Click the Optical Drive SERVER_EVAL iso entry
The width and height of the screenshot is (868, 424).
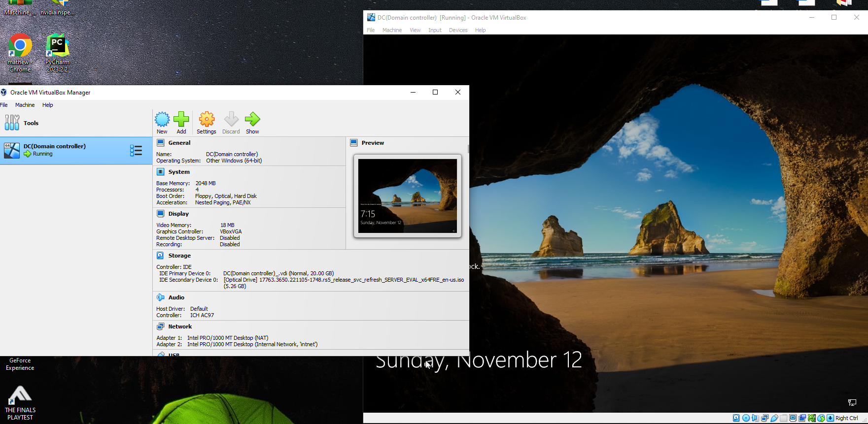(x=344, y=283)
